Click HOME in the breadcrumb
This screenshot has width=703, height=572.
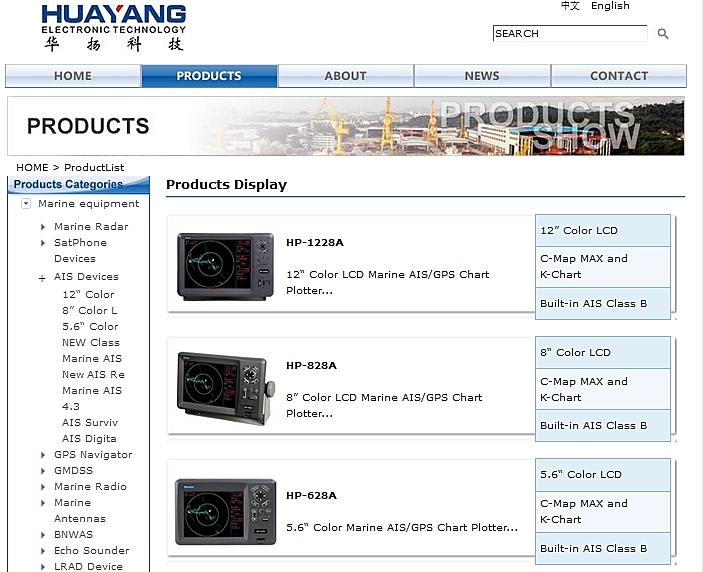(x=32, y=168)
